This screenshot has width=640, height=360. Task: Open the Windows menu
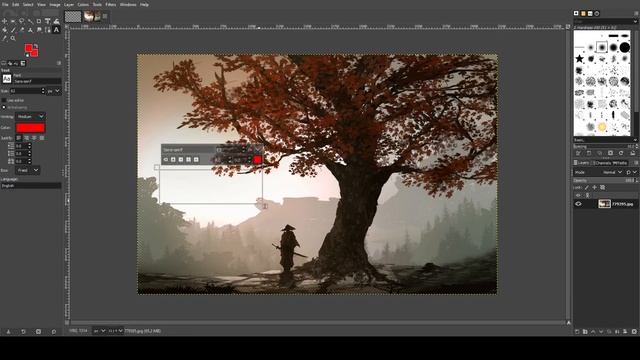[x=128, y=4]
